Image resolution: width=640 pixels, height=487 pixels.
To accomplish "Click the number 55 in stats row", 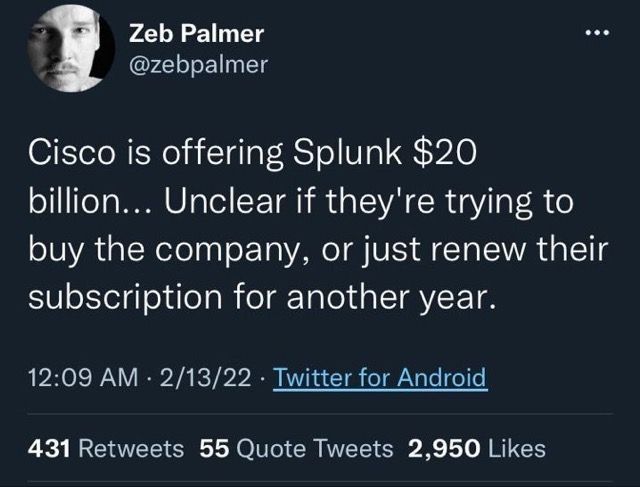I will tap(214, 449).
